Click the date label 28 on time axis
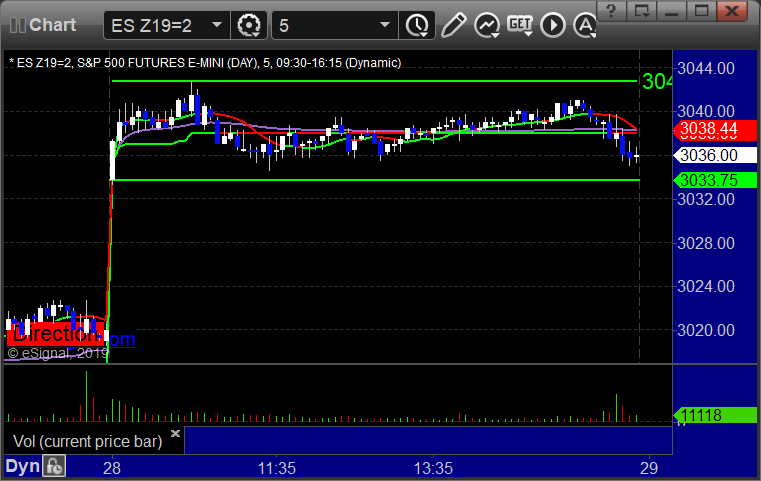This screenshot has width=761, height=481. 112,468
